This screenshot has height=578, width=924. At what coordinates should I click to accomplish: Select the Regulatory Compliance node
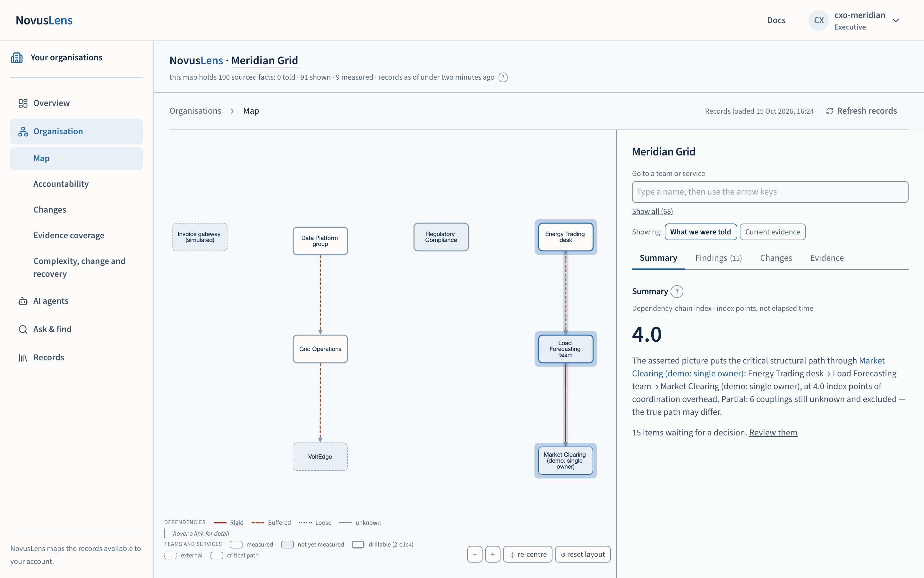coord(441,237)
